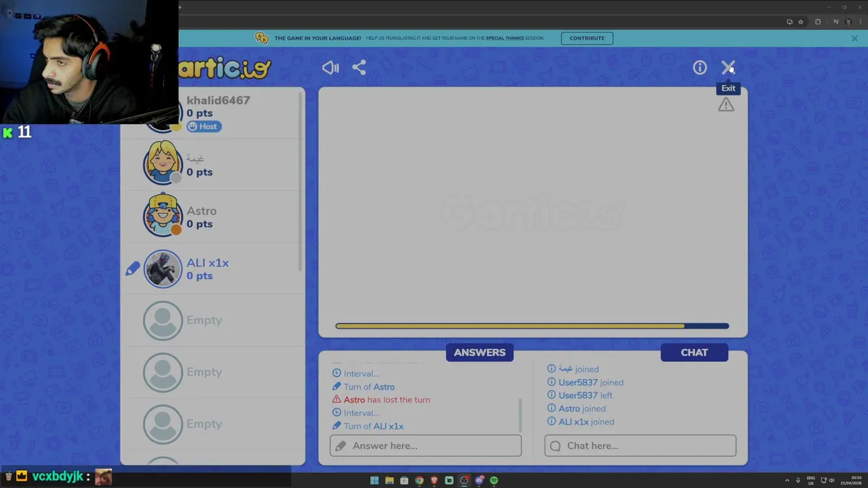Focus the Answer here input field
This screenshot has width=868, height=488.
(x=426, y=445)
